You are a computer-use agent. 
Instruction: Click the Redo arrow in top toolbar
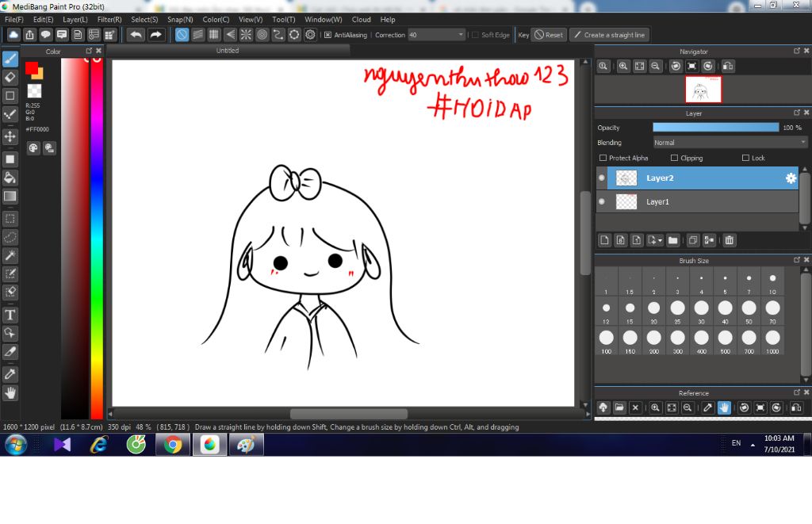tap(156, 35)
